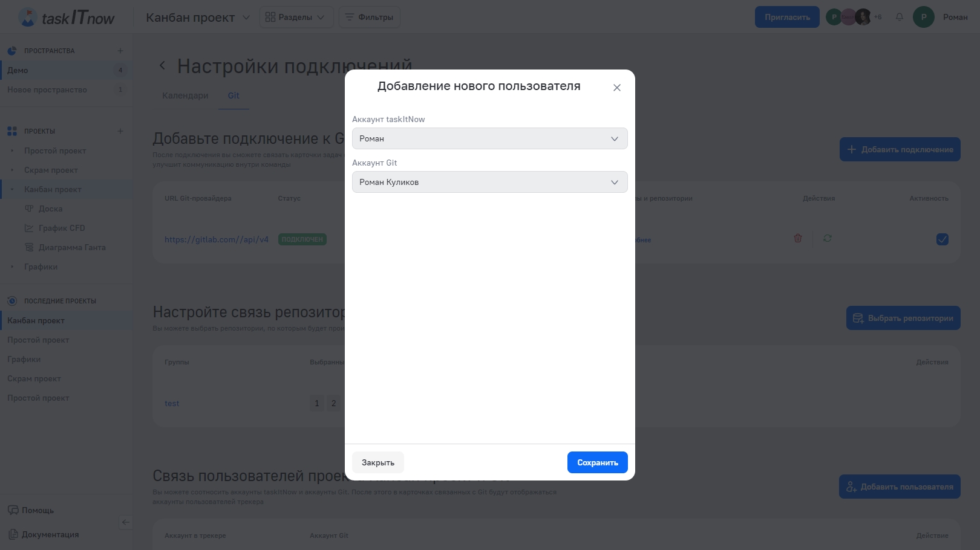Screen dimensions: 980x550
Task: Close the add-user dialog with X
Action: pos(616,88)
